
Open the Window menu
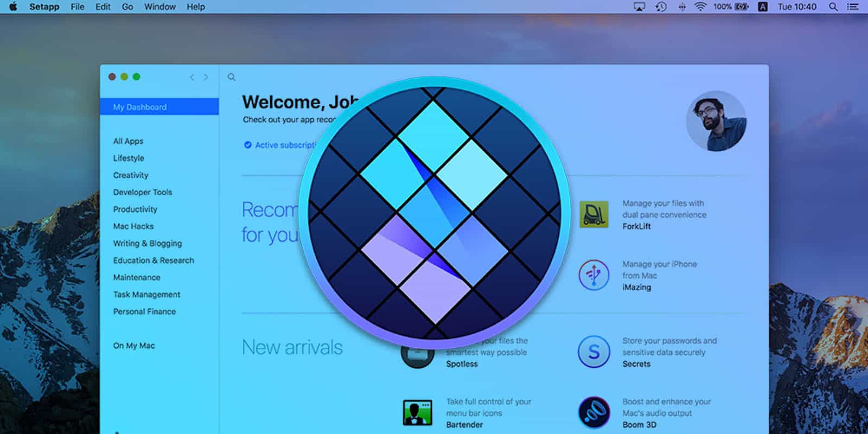[x=159, y=7]
